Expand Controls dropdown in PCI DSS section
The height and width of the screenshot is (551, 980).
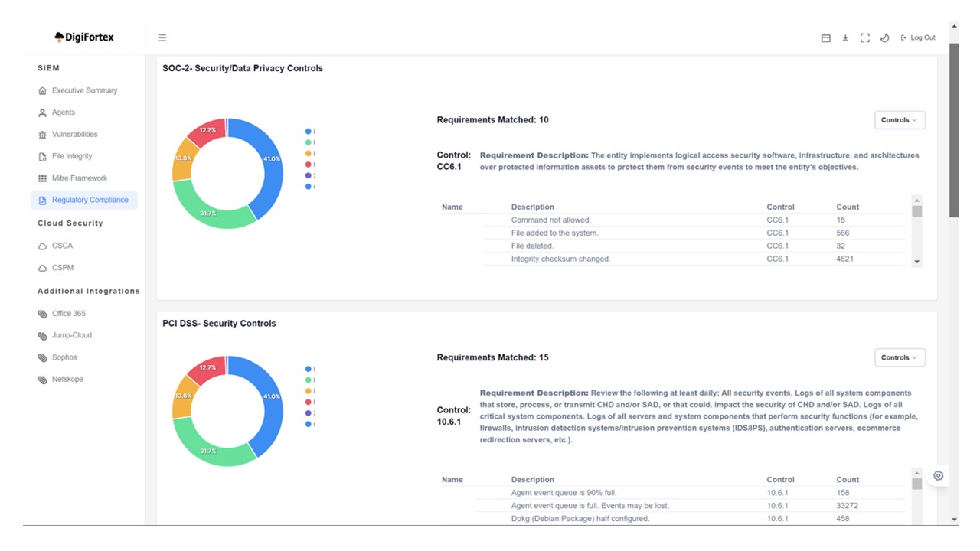pos(900,357)
